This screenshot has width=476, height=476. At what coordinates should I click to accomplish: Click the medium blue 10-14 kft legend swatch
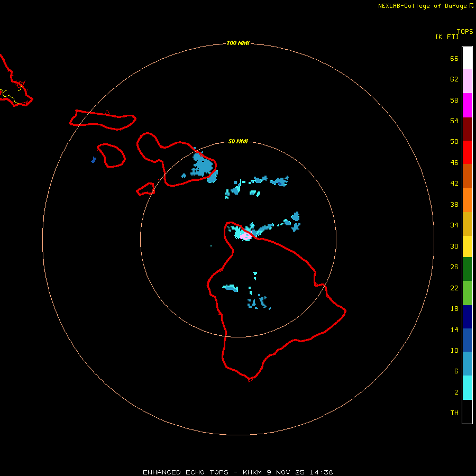point(467,340)
